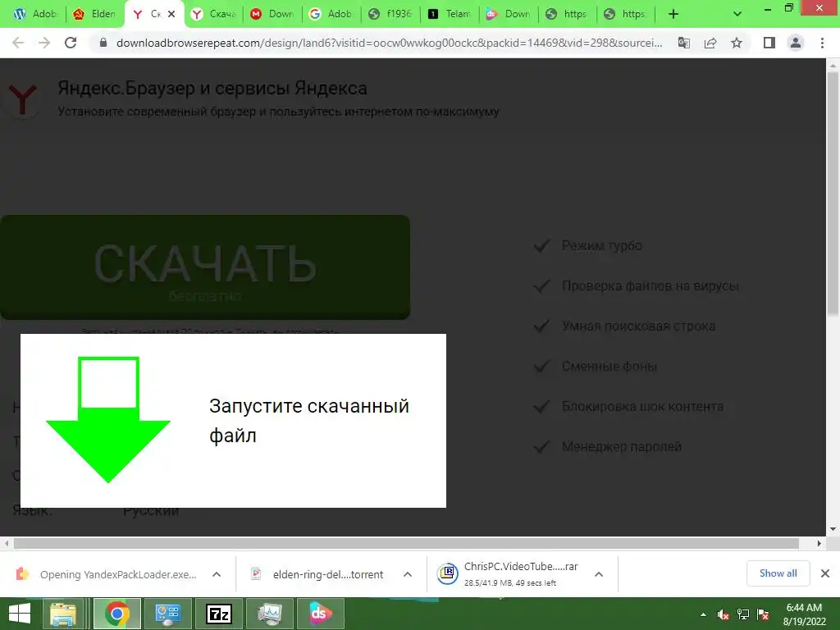840x630 pixels.
Task: Click 'Блокировка шок контента' text
Action: click(642, 406)
